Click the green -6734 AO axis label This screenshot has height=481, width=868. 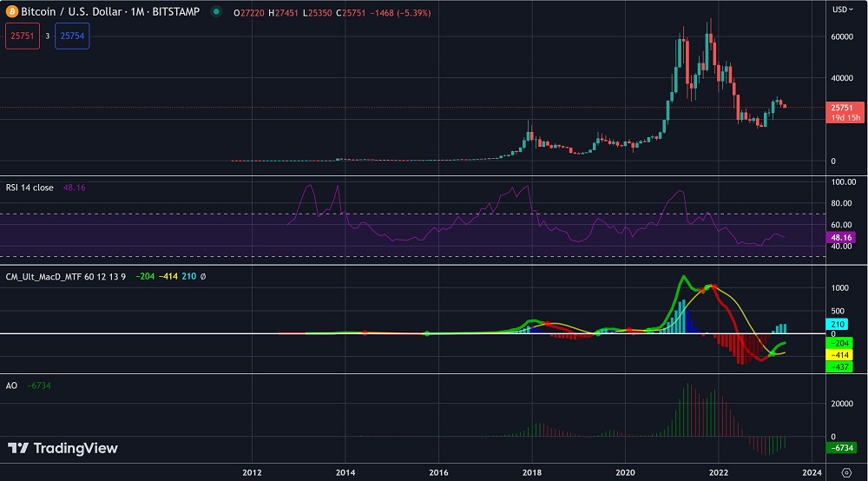[841, 448]
